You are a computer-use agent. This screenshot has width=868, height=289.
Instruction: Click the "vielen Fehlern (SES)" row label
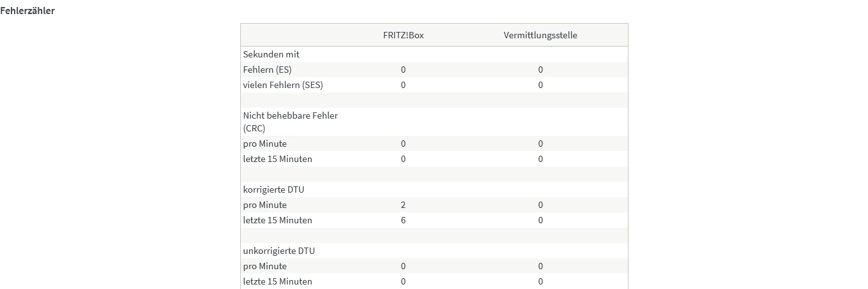click(283, 85)
